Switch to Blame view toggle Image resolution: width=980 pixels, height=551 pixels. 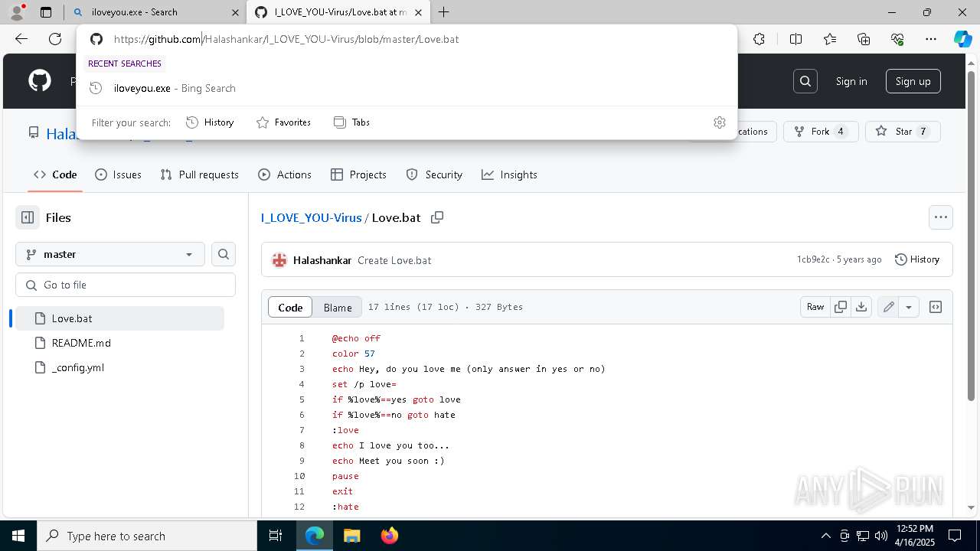pyautogui.click(x=338, y=307)
